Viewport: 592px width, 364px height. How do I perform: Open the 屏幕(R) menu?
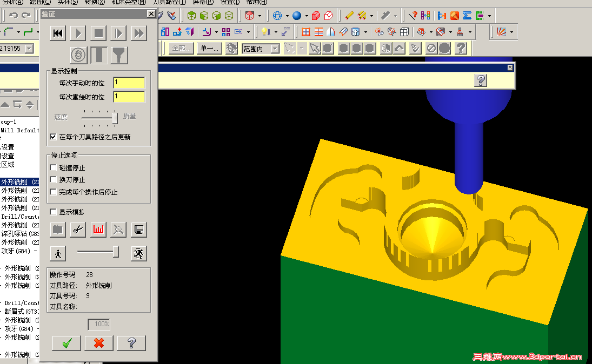coord(203,2)
